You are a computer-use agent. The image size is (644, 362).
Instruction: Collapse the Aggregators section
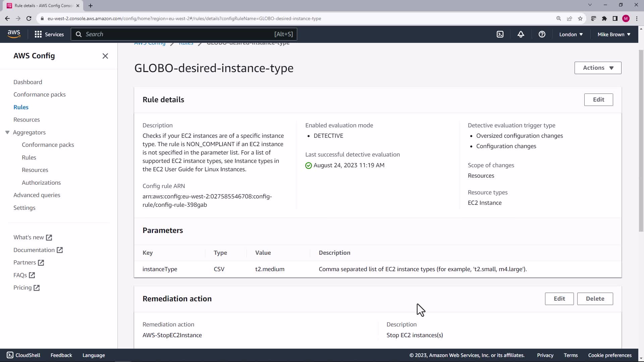7,132
